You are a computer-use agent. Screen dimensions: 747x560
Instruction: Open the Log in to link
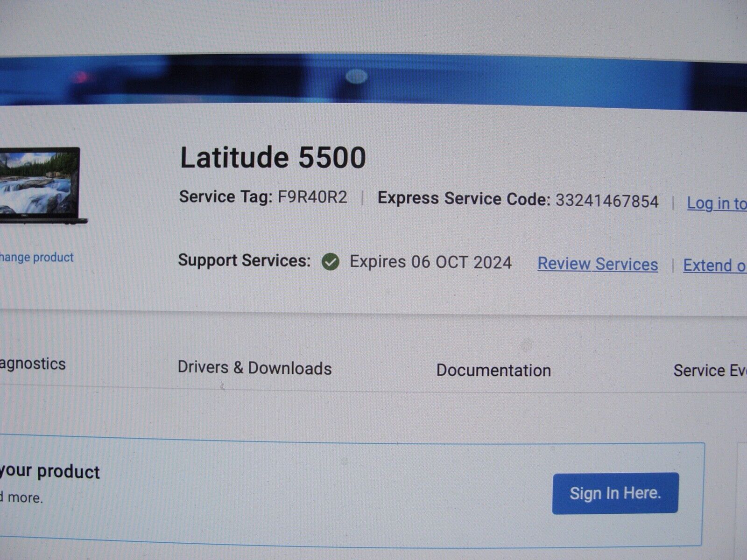click(x=717, y=203)
